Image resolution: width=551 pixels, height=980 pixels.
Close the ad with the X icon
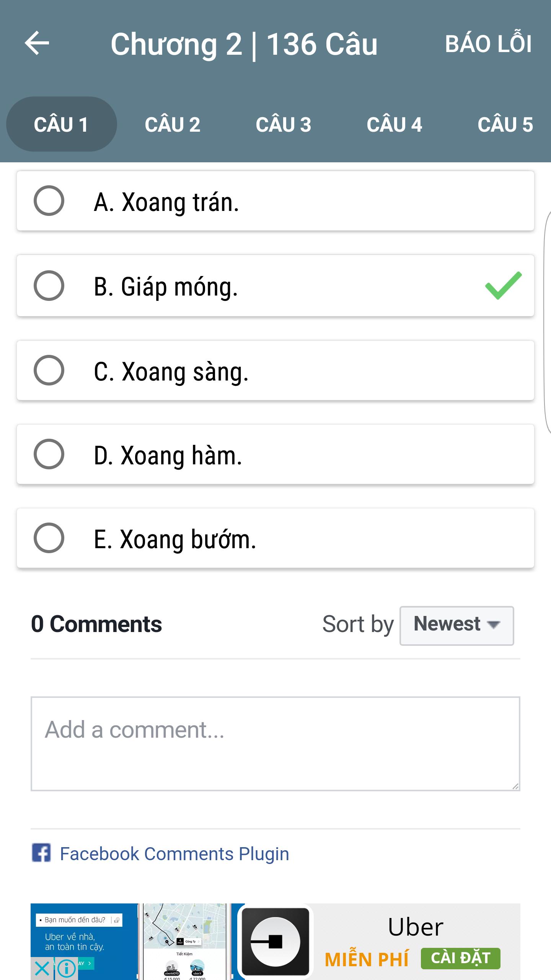42,969
